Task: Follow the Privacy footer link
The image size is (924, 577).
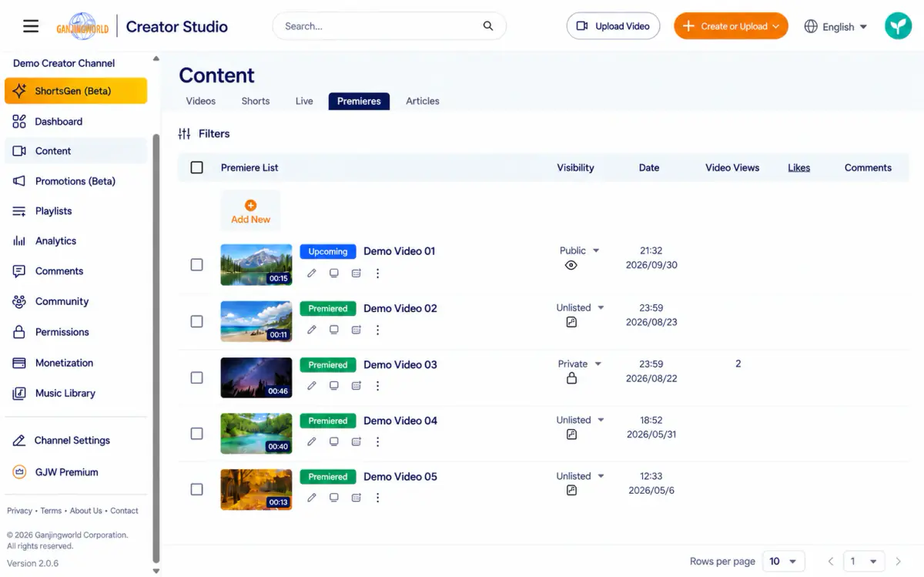Action: (19, 511)
